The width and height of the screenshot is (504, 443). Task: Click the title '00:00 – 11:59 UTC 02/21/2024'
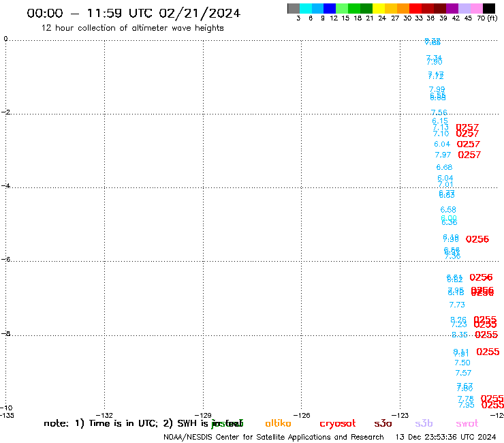(x=133, y=14)
